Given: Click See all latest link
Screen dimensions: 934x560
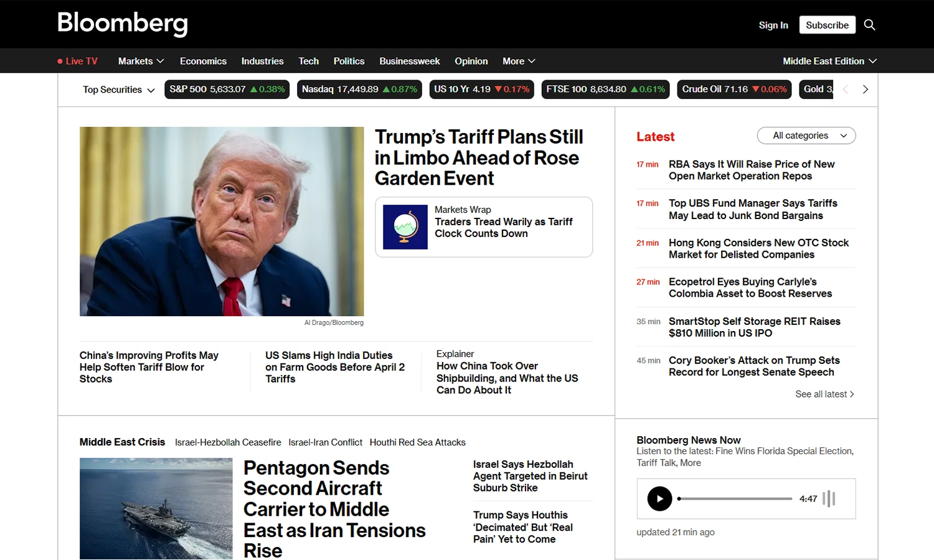Looking at the screenshot, I should coord(824,394).
